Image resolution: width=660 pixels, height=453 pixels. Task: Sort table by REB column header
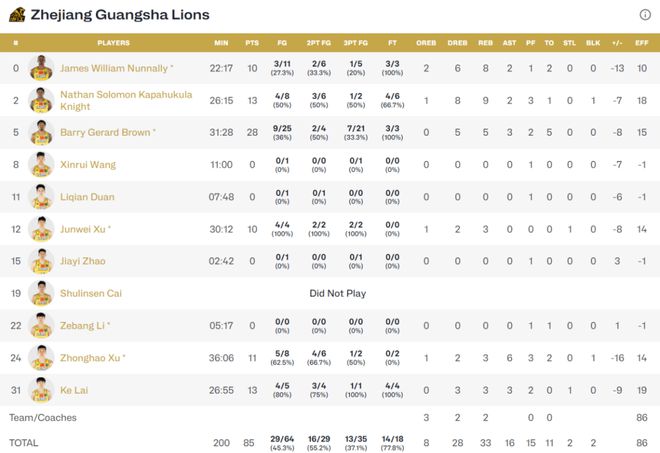click(x=485, y=43)
